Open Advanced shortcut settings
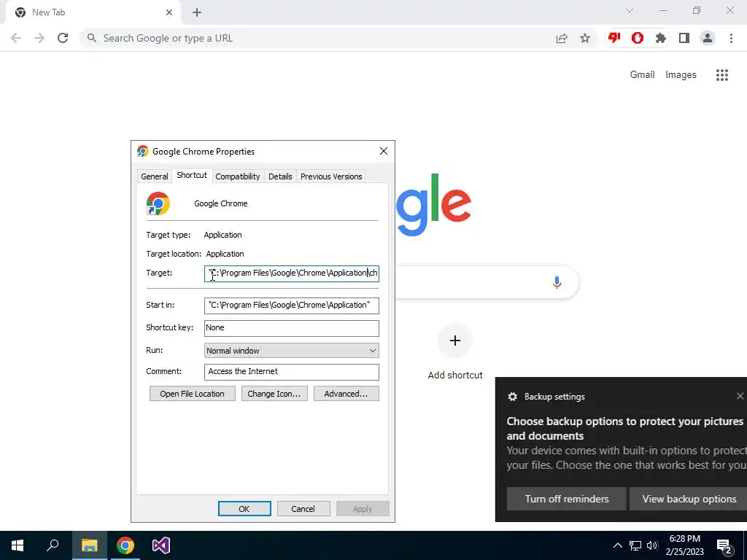The image size is (747, 560). pos(346,394)
